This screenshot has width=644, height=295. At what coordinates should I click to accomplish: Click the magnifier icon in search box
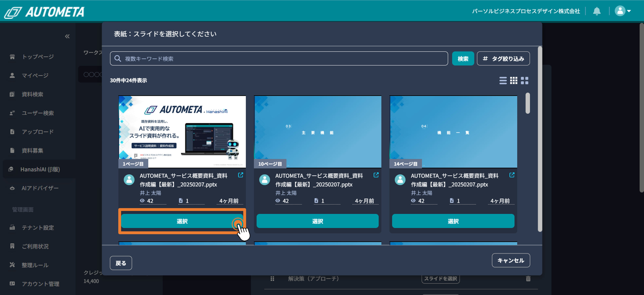pos(117,58)
